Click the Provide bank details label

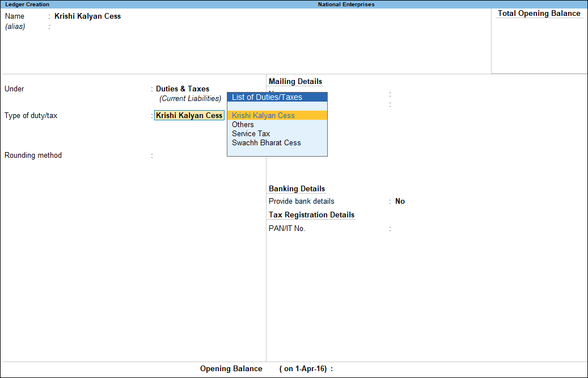pyautogui.click(x=302, y=201)
